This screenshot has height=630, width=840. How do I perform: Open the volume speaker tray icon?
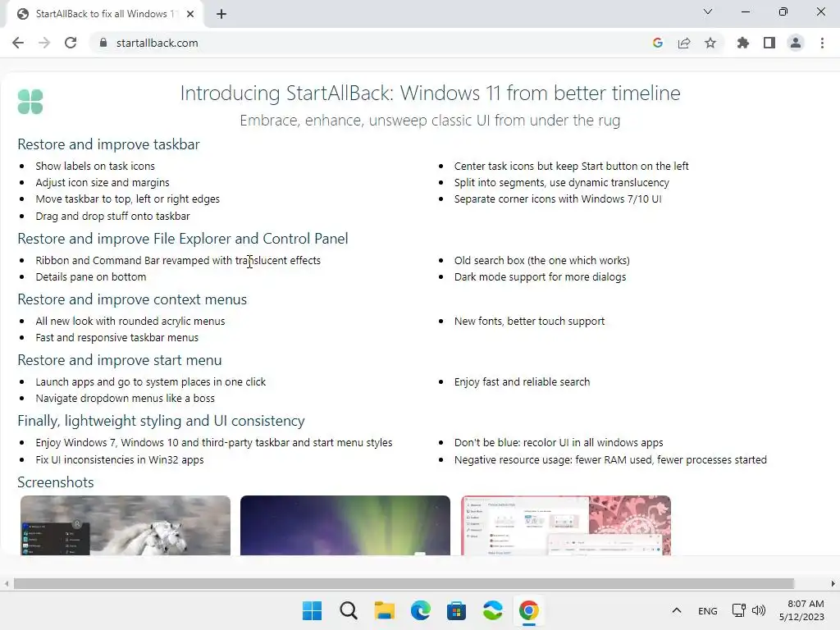pyautogui.click(x=759, y=610)
